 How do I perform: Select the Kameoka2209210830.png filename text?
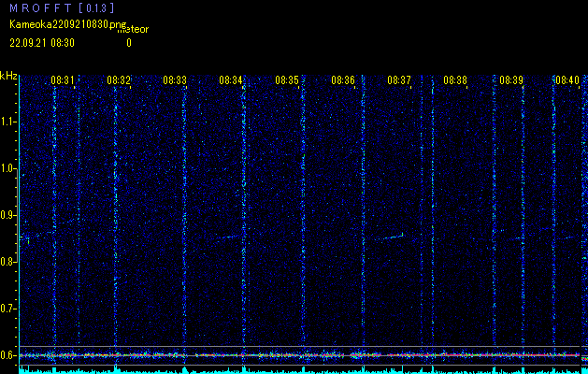click(x=68, y=24)
